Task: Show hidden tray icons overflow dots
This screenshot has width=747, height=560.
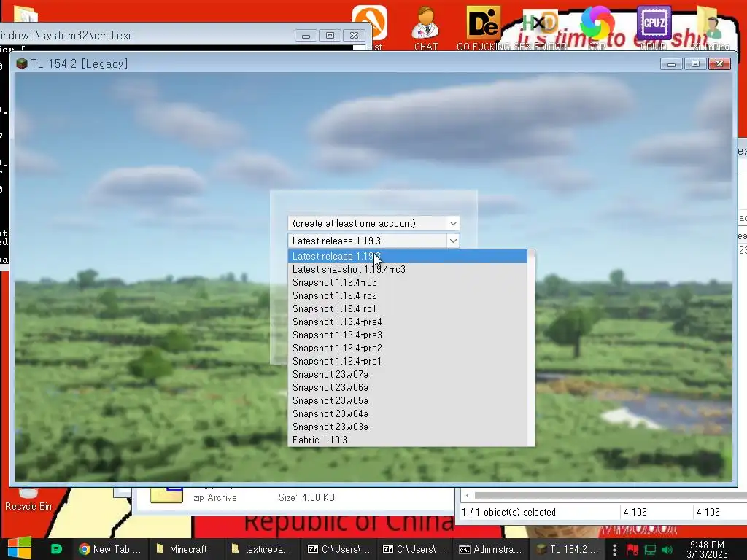Action: tap(614, 550)
